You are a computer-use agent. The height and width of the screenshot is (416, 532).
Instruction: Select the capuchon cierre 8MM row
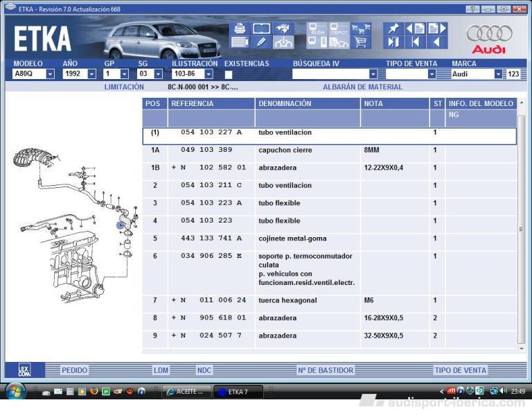329,154
